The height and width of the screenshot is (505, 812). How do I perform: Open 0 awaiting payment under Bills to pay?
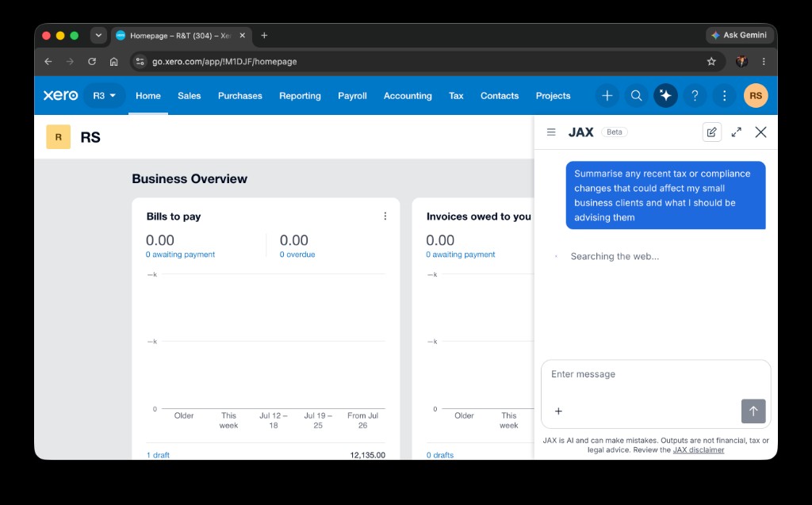[180, 254]
